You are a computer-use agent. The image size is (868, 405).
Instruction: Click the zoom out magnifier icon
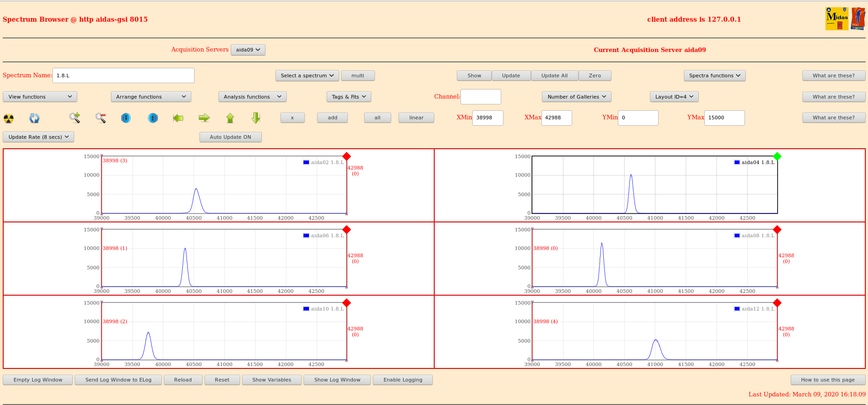coord(100,118)
